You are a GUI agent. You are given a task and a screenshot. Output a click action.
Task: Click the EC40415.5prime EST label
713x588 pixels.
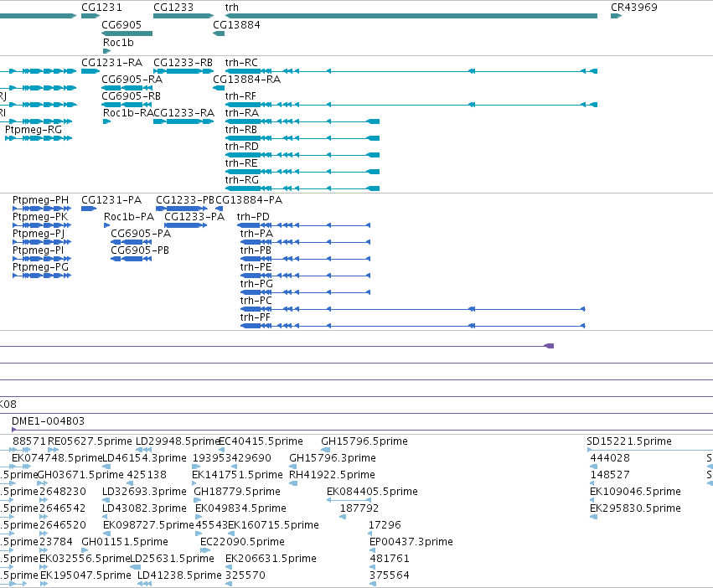point(261,441)
